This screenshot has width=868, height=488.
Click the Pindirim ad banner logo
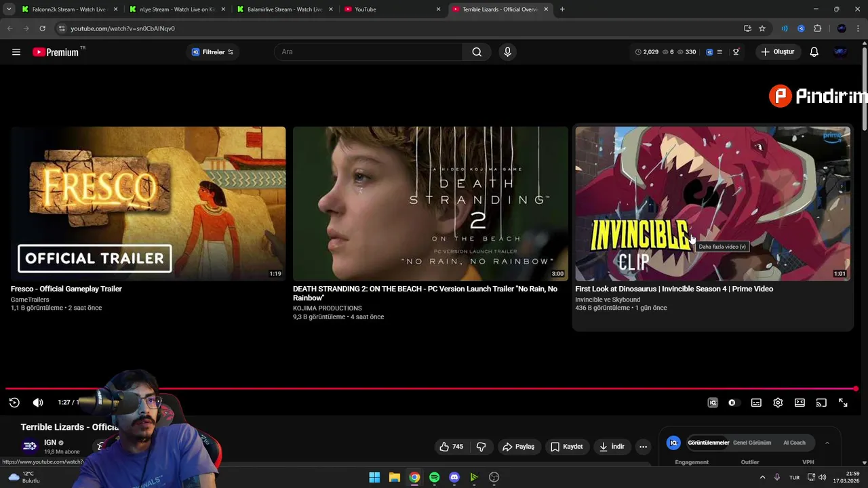click(x=818, y=96)
